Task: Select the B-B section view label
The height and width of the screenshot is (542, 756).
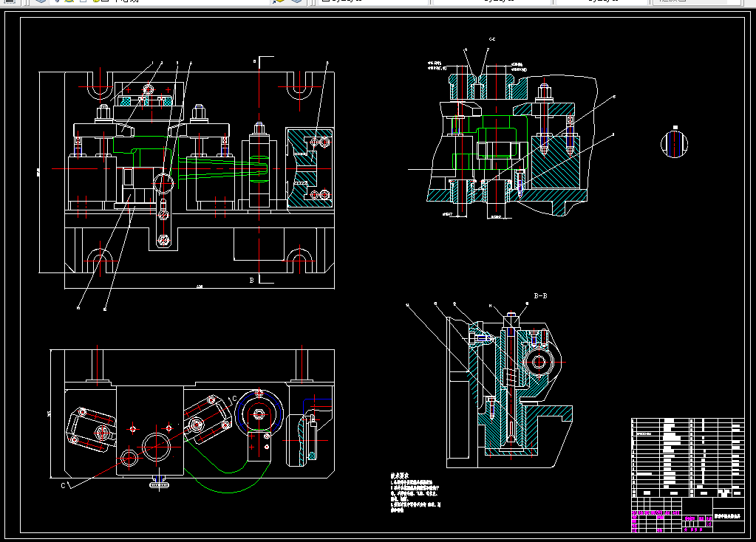Action: coord(540,296)
